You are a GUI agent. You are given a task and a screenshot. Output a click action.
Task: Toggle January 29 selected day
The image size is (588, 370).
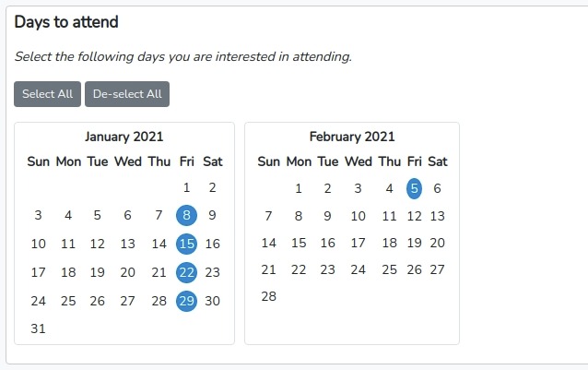pos(187,301)
